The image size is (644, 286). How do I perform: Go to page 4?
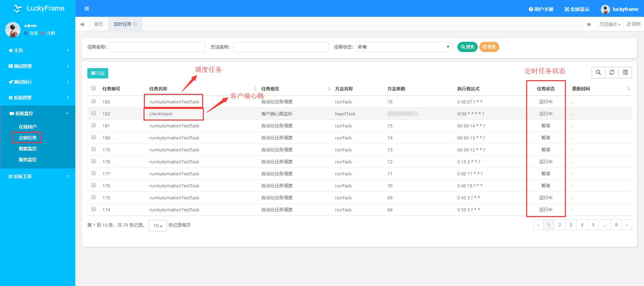tap(582, 225)
